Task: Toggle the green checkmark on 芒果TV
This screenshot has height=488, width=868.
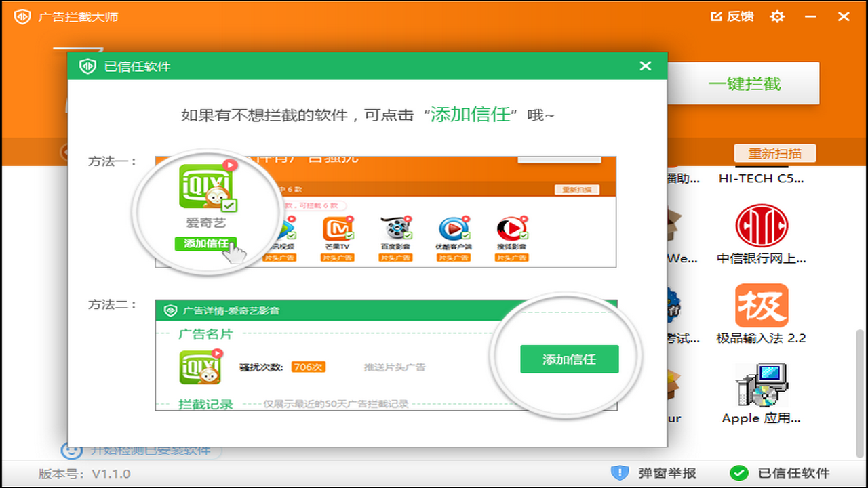Action: tap(349, 235)
